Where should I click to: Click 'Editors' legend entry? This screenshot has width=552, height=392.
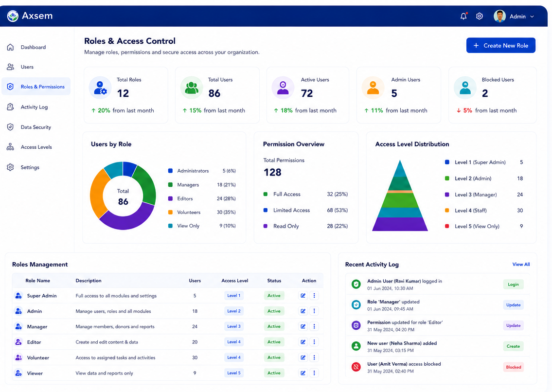pyautogui.click(x=202, y=198)
